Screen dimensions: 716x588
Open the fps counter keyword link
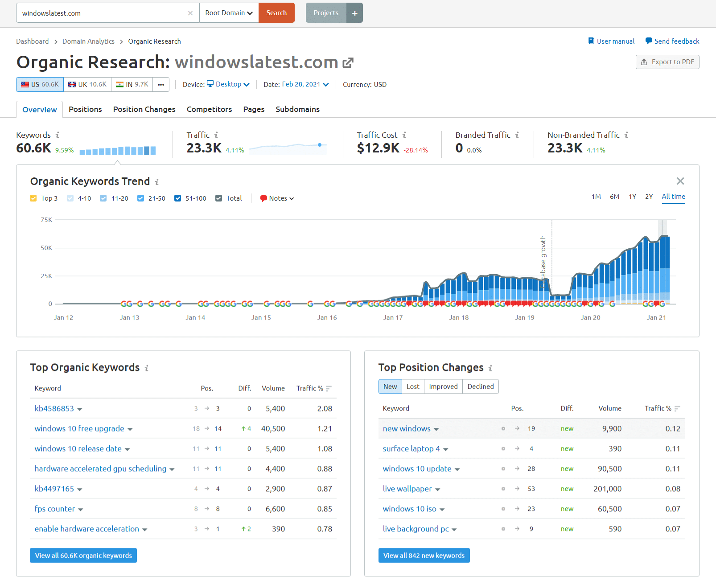[55, 509]
